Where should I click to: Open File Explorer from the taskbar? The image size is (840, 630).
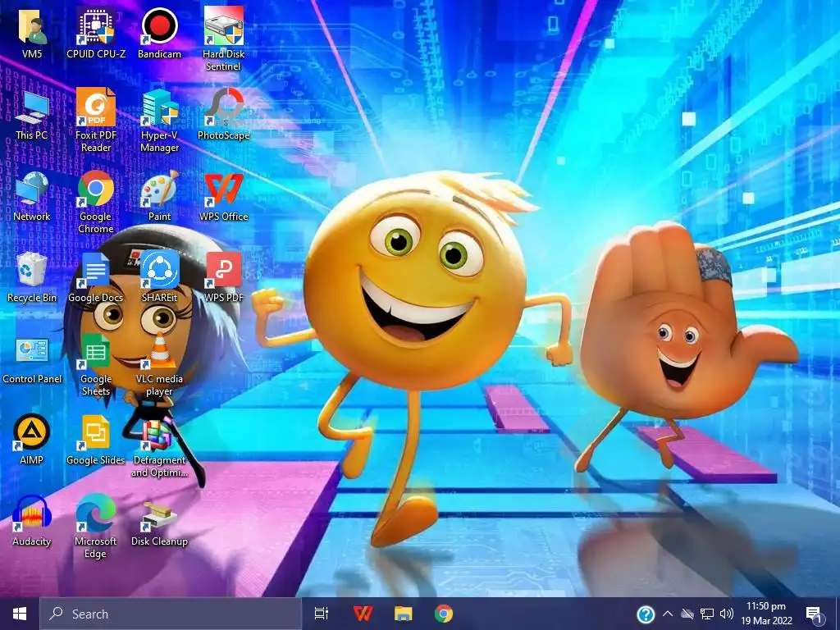tap(404, 614)
